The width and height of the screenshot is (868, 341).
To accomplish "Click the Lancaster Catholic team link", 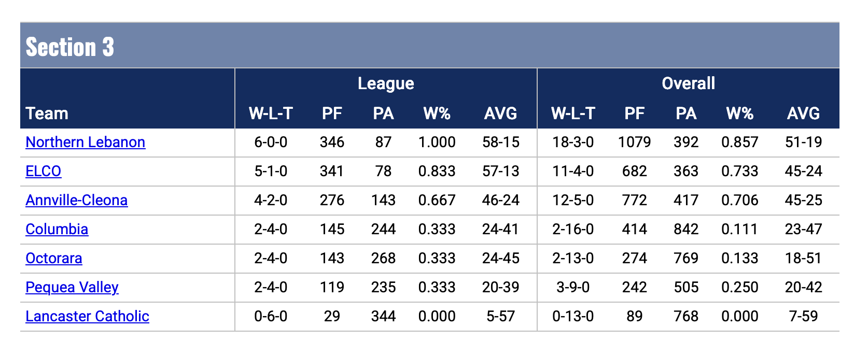I will pyautogui.click(x=87, y=316).
